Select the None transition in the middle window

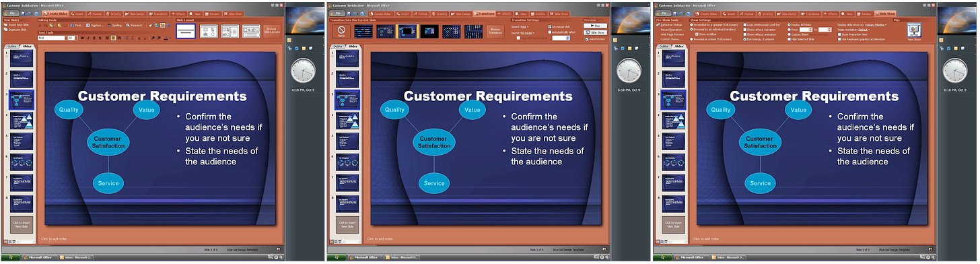pos(341,32)
